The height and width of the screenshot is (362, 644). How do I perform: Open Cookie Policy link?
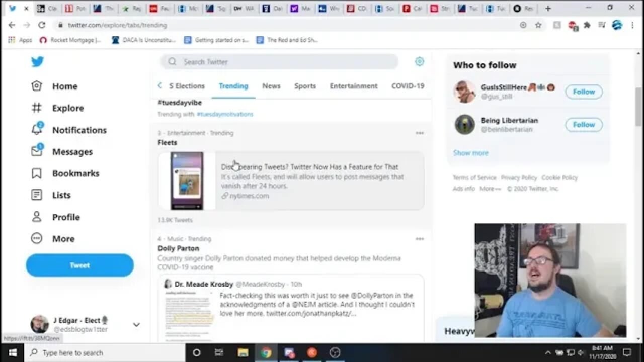pos(559,178)
